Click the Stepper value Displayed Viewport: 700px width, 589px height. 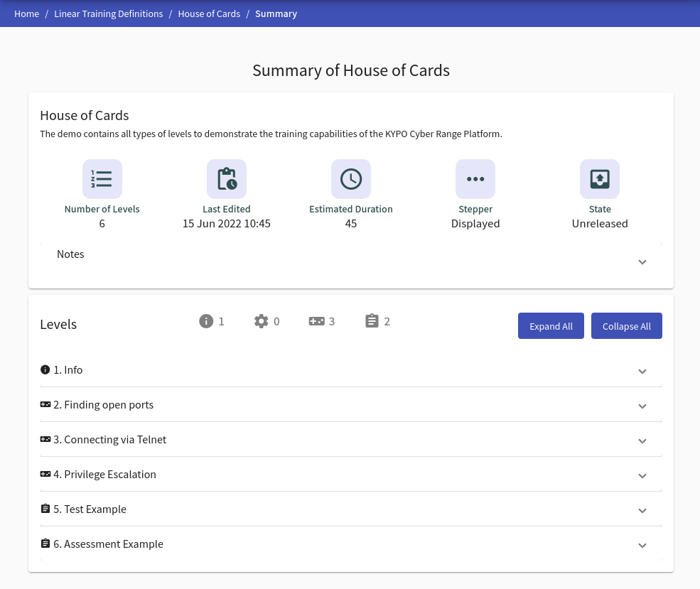click(x=475, y=224)
